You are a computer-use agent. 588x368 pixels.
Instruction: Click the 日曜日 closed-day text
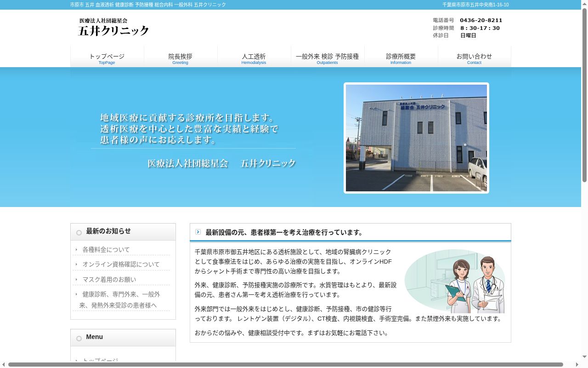pyautogui.click(x=468, y=35)
